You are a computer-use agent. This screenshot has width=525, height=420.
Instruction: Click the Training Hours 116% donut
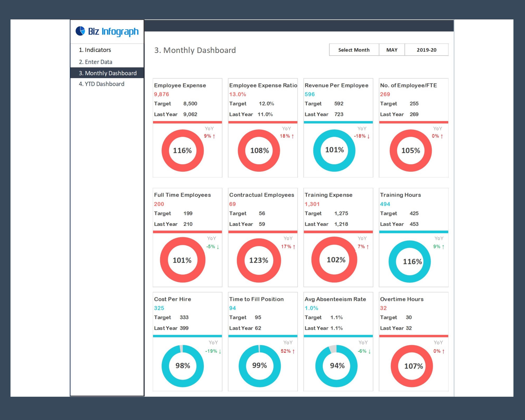click(x=409, y=261)
